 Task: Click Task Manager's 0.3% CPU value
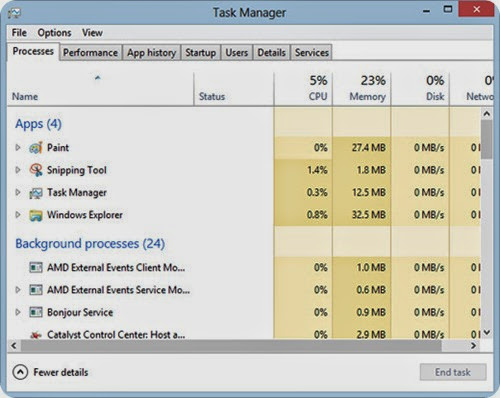coord(317,193)
